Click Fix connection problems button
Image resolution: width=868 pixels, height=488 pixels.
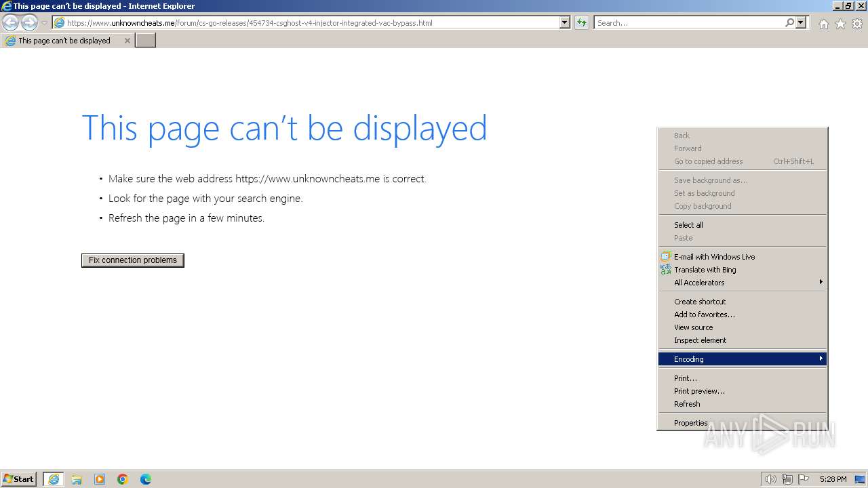coord(133,260)
